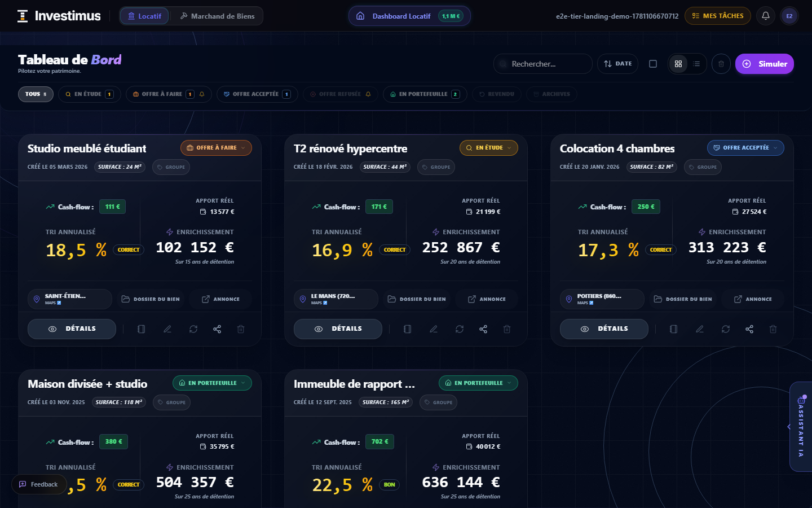Select the Marchand de Biens tab
Viewport: 812px width, 508px height.
pos(217,16)
